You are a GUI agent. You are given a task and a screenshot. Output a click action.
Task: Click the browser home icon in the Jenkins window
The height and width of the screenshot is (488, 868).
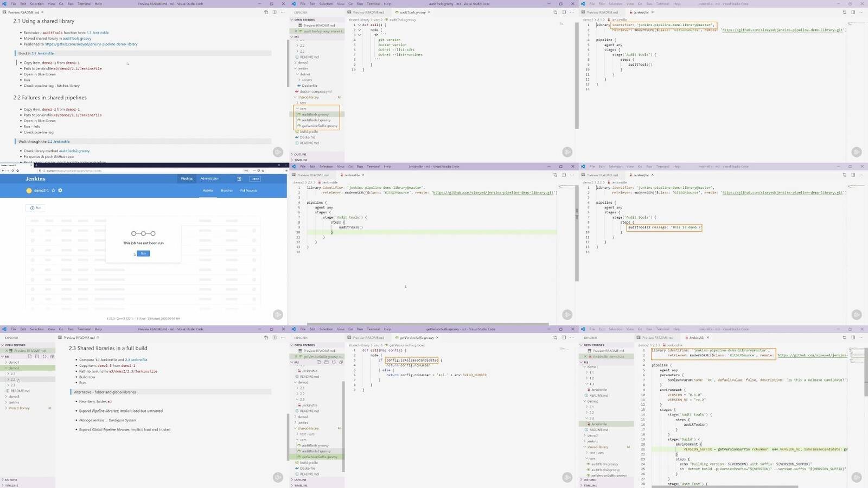[x=18, y=170]
